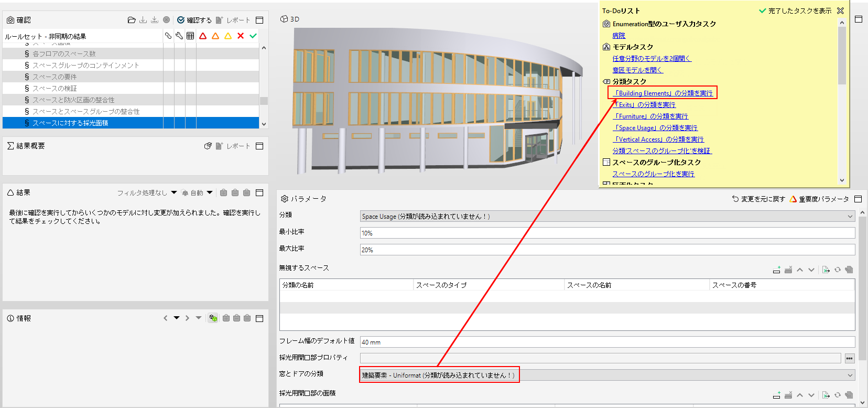Click the 最小比率 input field
This screenshot has width=868, height=408.
[607, 233]
